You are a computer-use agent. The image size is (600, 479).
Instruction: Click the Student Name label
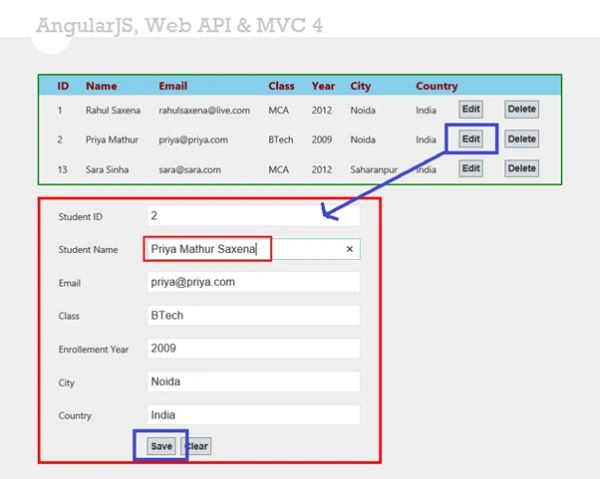[x=88, y=249]
